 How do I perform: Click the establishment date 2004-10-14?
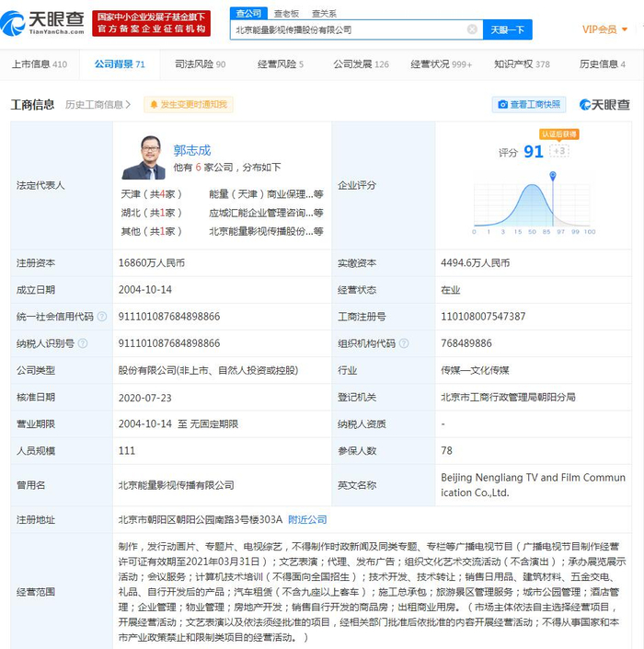pyautogui.click(x=145, y=290)
